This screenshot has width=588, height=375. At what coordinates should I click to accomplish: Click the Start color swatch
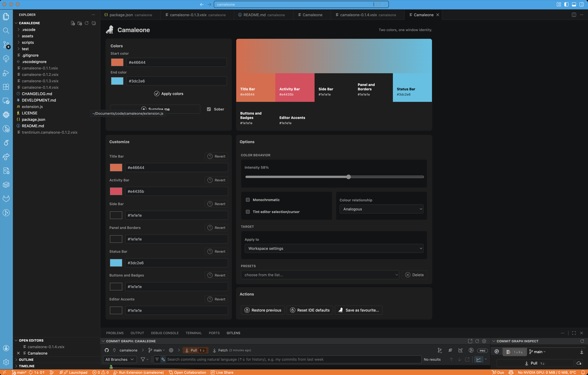[x=117, y=62]
